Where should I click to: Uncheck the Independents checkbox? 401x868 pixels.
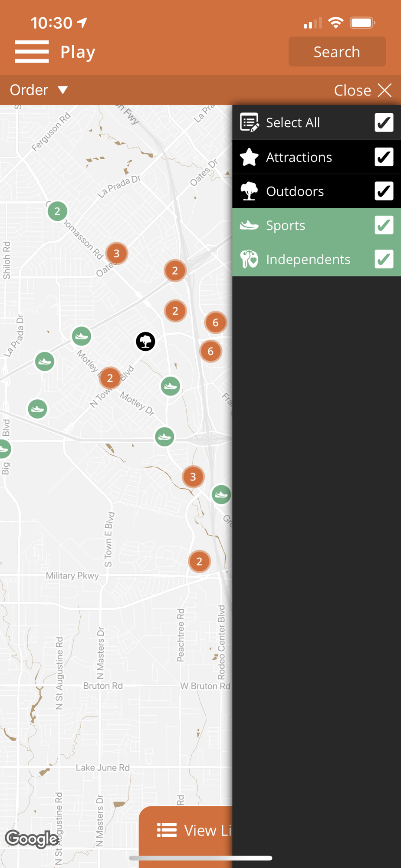[384, 259]
